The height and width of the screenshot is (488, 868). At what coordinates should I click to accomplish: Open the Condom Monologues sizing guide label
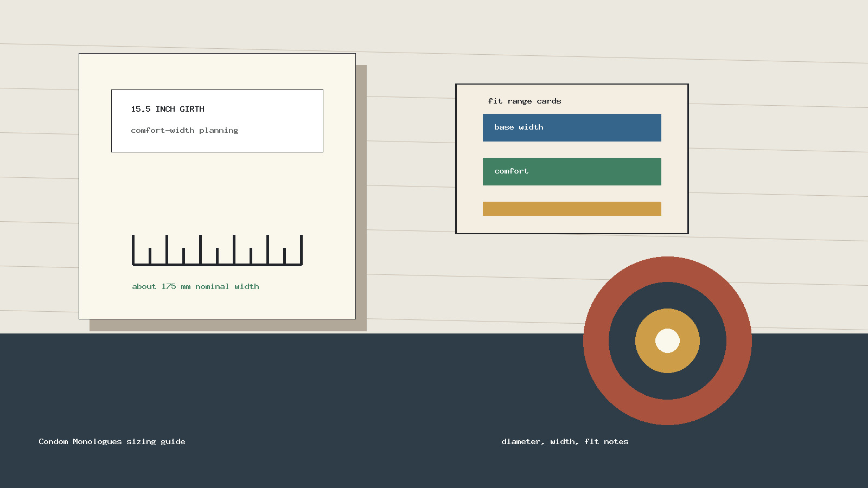point(112,441)
